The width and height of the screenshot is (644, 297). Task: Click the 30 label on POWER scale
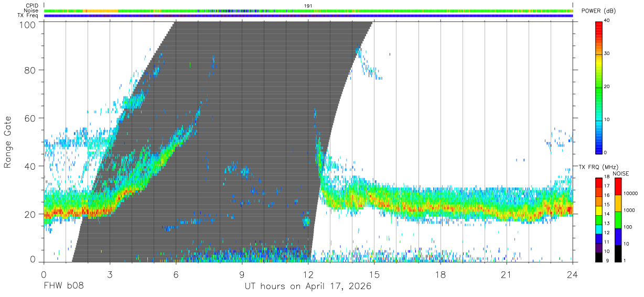click(607, 54)
